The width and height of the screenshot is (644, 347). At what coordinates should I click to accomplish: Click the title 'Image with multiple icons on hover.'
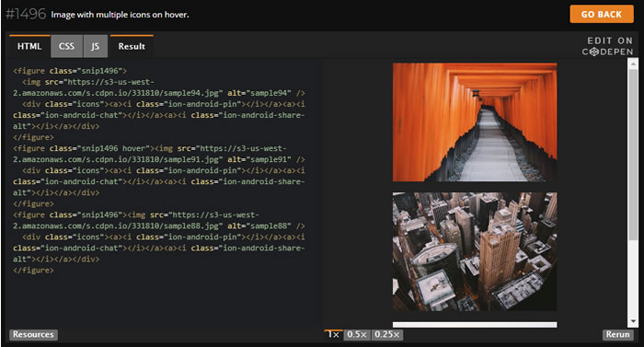click(120, 15)
